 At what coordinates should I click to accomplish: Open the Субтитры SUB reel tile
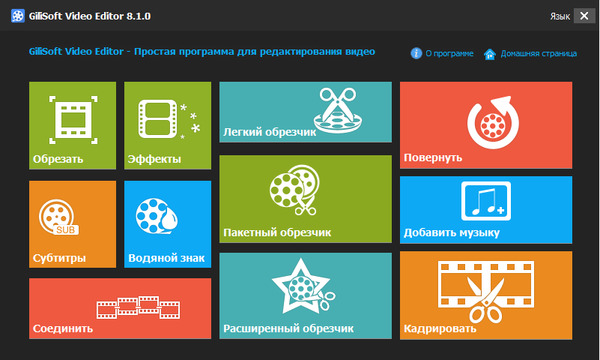coord(72,224)
